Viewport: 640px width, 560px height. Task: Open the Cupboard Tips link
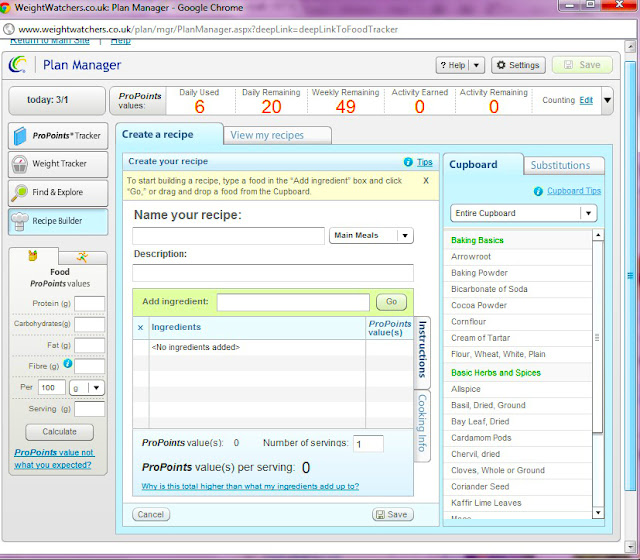(574, 191)
